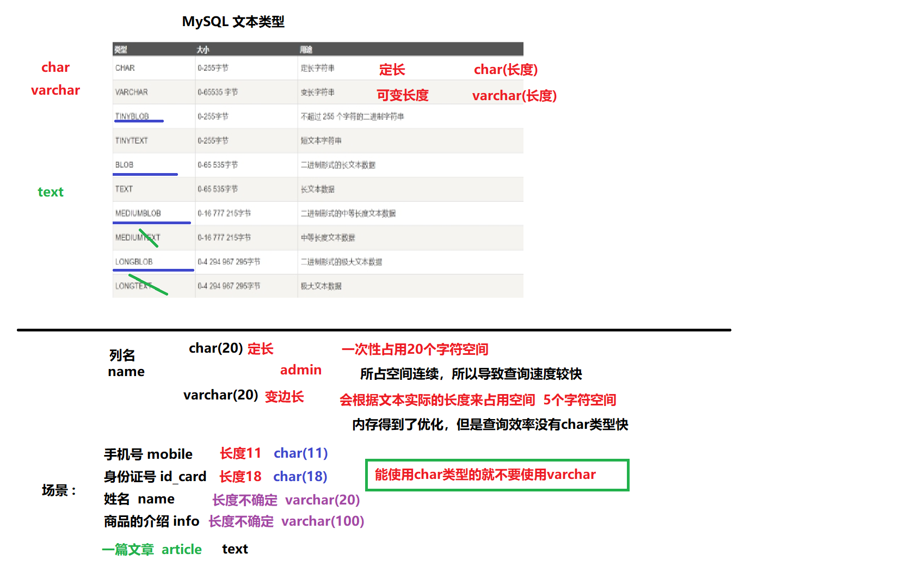The height and width of the screenshot is (566, 924).
Task: Click the red annotation "char(长度)"
Action: coord(506,70)
